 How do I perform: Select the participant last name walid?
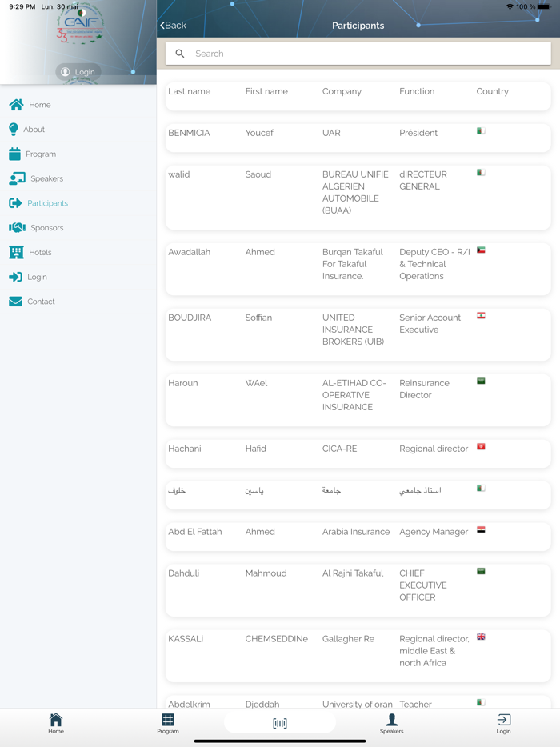coord(178,174)
